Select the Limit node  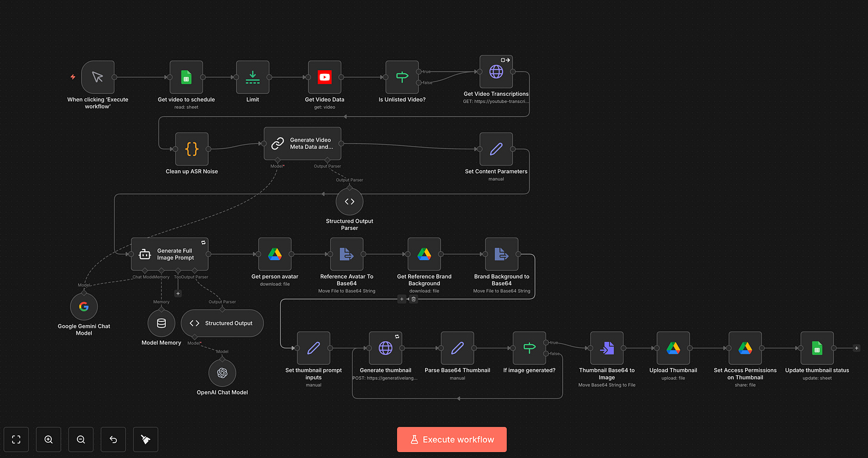[x=253, y=77]
